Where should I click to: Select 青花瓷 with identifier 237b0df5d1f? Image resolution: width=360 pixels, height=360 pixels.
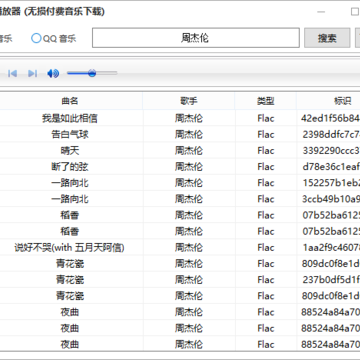(70, 280)
